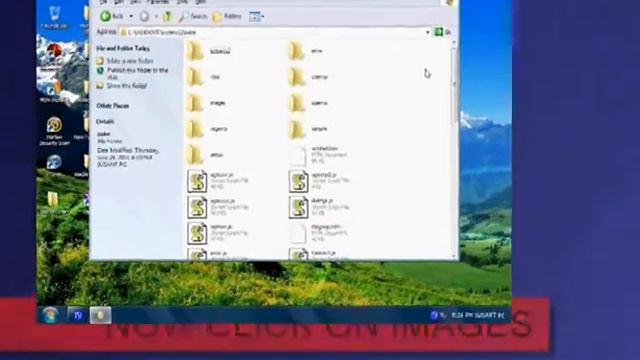Click Share this folder link

click(127, 86)
